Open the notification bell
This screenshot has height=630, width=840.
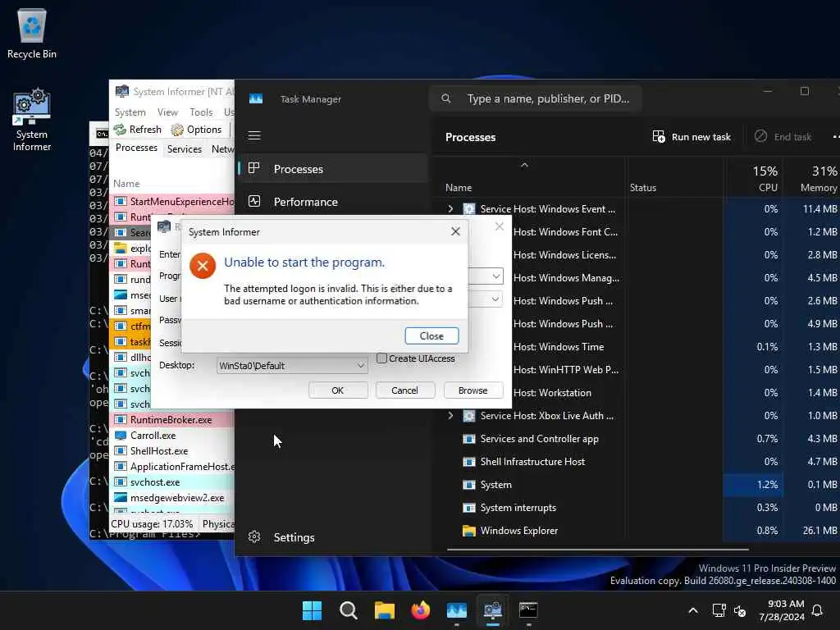[818, 610]
